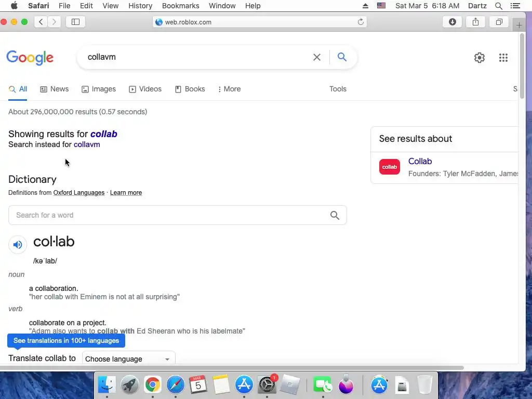
Task: Click the About 296,000,000 results text
Action: pyautogui.click(x=78, y=112)
